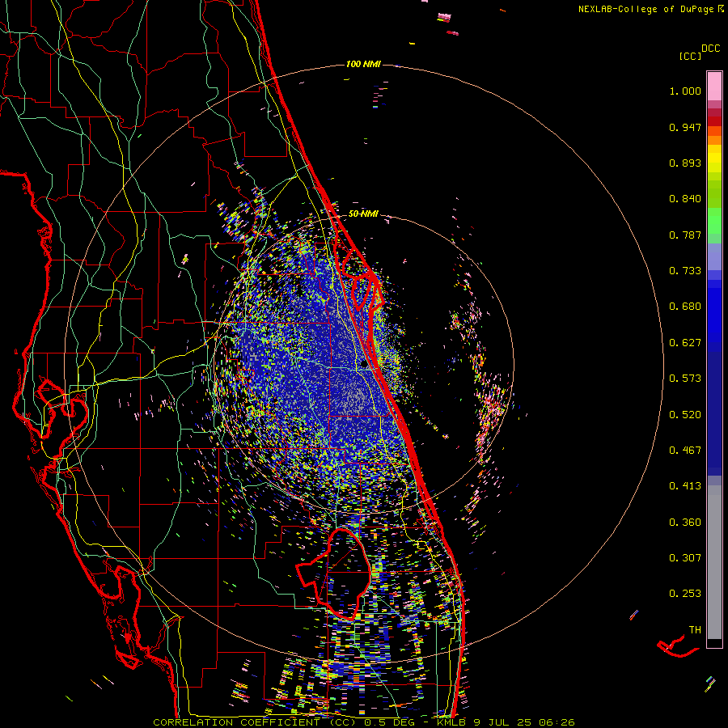The image size is (728, 728).
Task: Click the 0.893 value on the scale
Action: (685, 163)
